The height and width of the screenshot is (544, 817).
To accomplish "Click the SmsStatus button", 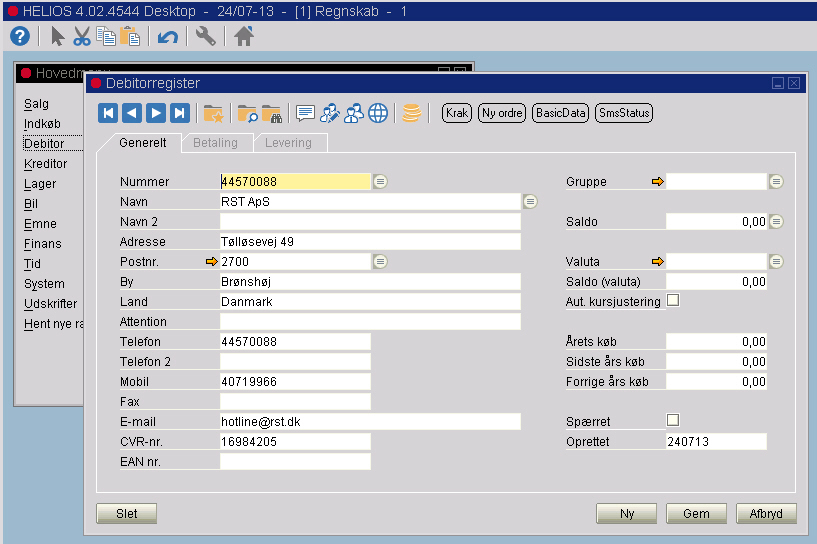I will (624, 113).
